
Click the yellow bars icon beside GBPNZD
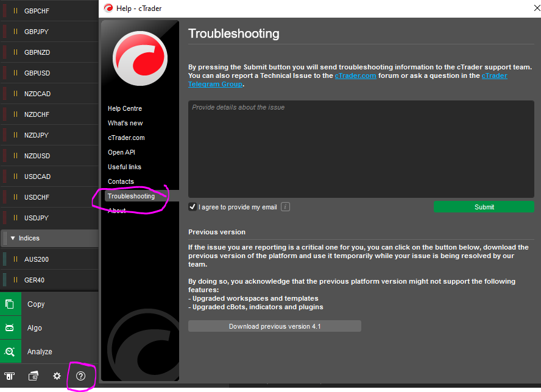tap(15, 52)
